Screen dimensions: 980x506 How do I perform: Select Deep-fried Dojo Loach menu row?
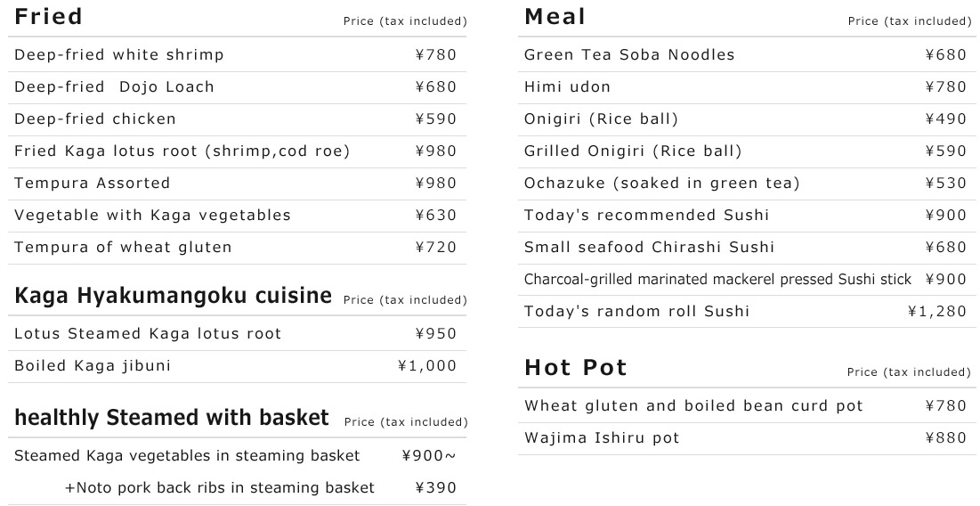click(114, 87)
